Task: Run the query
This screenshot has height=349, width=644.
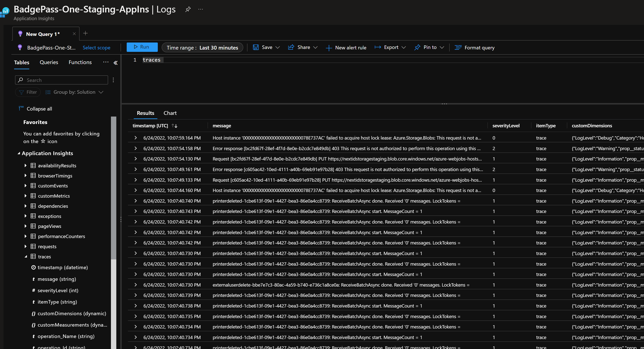Action: coord(142,47)
